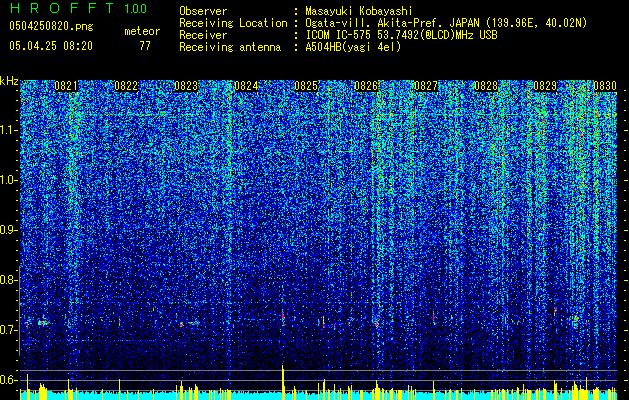This screenshot has width=629, height=400.
Task: Click the HROFFT 1.0.0 title text
Action: (78, 8)
